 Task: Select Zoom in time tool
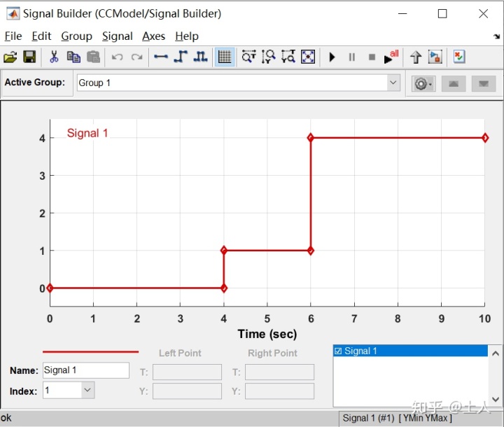(x=248, y=57)
